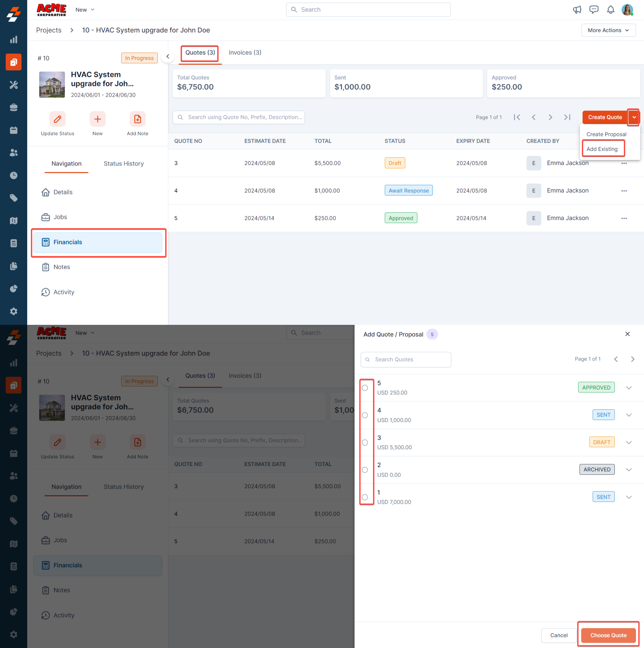644x648 pixels.
Task: Select radio button for quote 4 USD 1,000.00
Action: click(x=365, y=415)
